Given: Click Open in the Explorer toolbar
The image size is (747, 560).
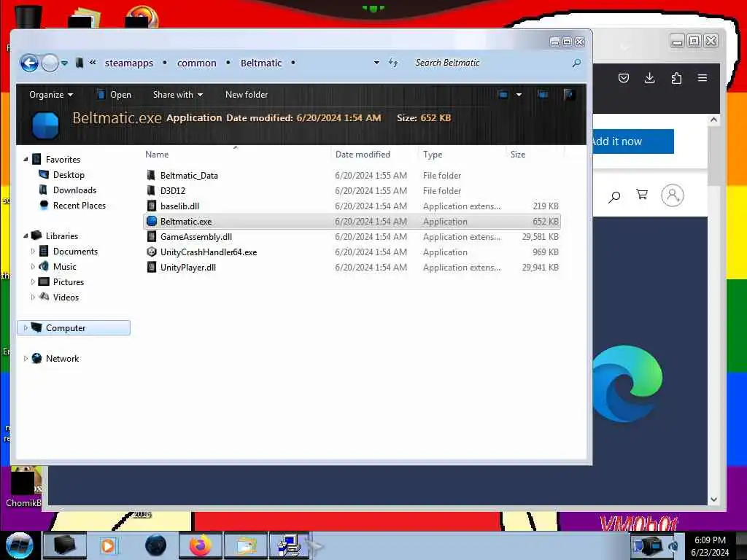Looking at the screenshot, I should (x=114, y=95).
